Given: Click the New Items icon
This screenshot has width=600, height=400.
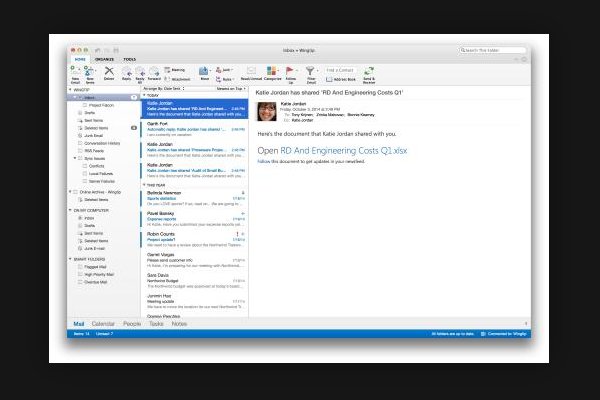Looking at the screenshot, I should coord(89,71).
